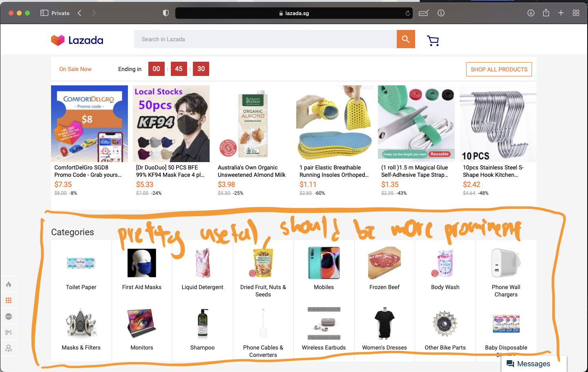588x372 pixels.
Task: Select the Toilet Paper category
Action: point(81,270)
